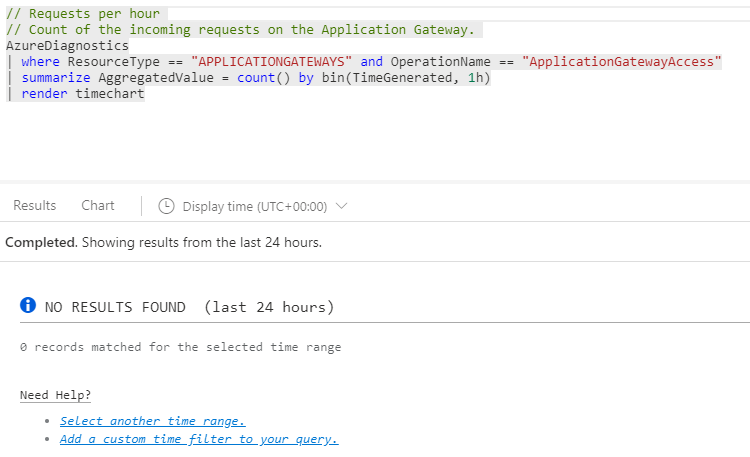Screen dimensions: 750x457
Task: Click the "APPLICATIONGATEWAYS" string in the query
Action: pyautogui.click(x=271, y=62)
